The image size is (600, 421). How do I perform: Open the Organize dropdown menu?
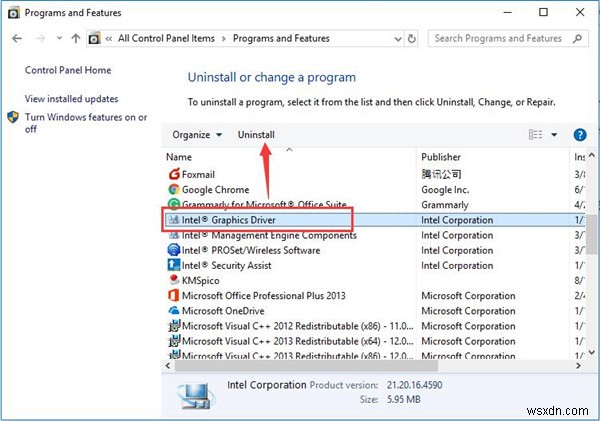click(x=197, y=135)
